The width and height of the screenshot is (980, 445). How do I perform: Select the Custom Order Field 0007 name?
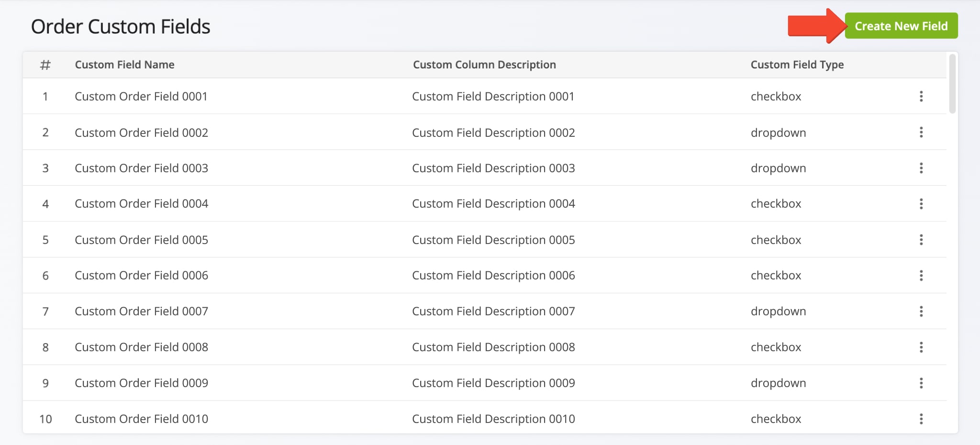(x=141, y=311)
